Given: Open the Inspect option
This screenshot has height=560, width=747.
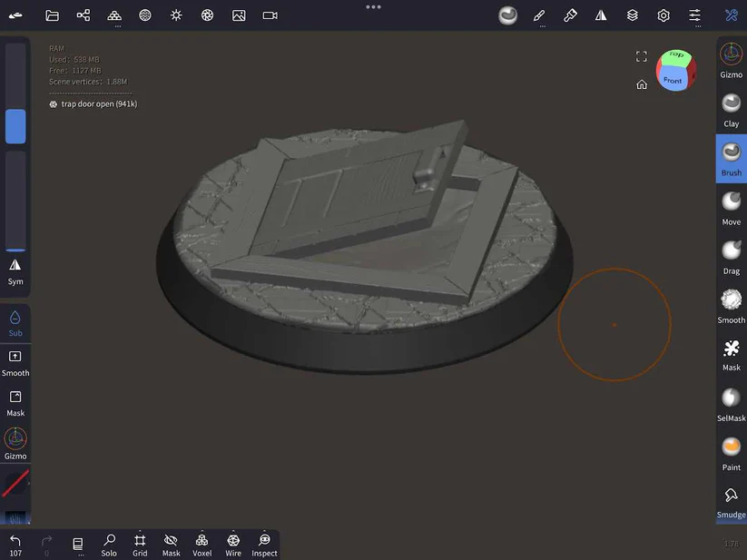Looking at the screenshot, I should [x=264, y=545].
